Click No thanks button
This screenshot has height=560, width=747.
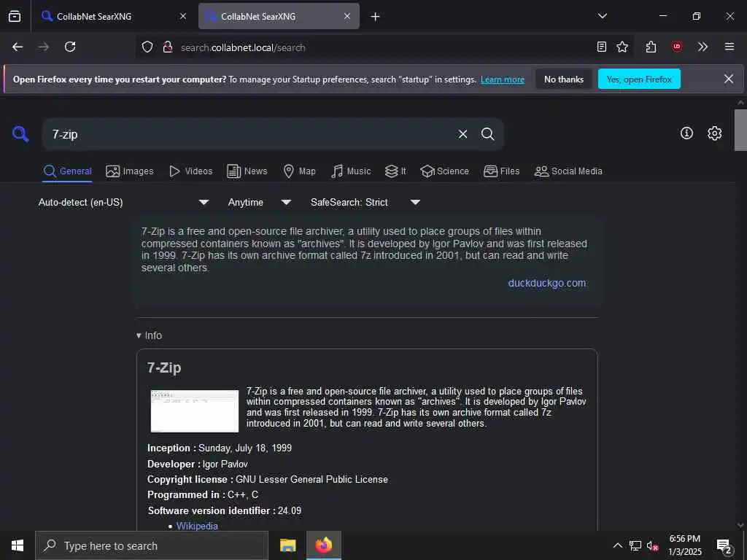(x=564, y=79)
